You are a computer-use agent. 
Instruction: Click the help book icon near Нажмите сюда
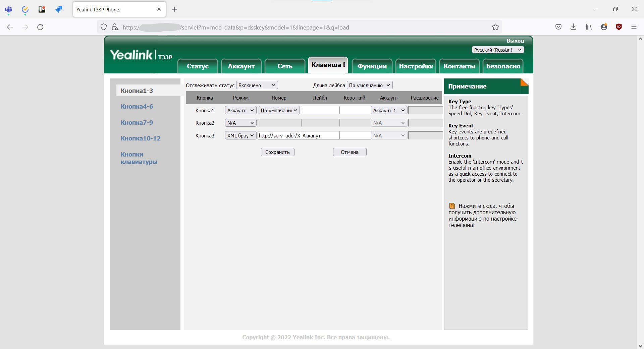click(x=452, y=206)
